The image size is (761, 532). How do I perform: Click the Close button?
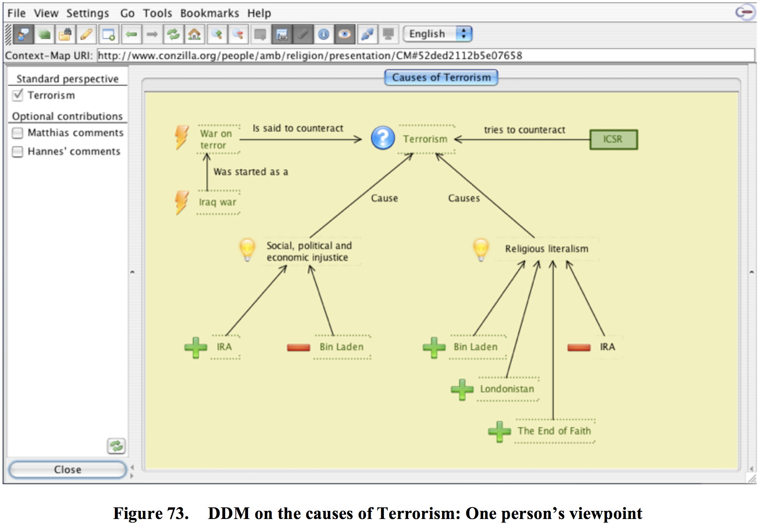click(x=67, y=470)
